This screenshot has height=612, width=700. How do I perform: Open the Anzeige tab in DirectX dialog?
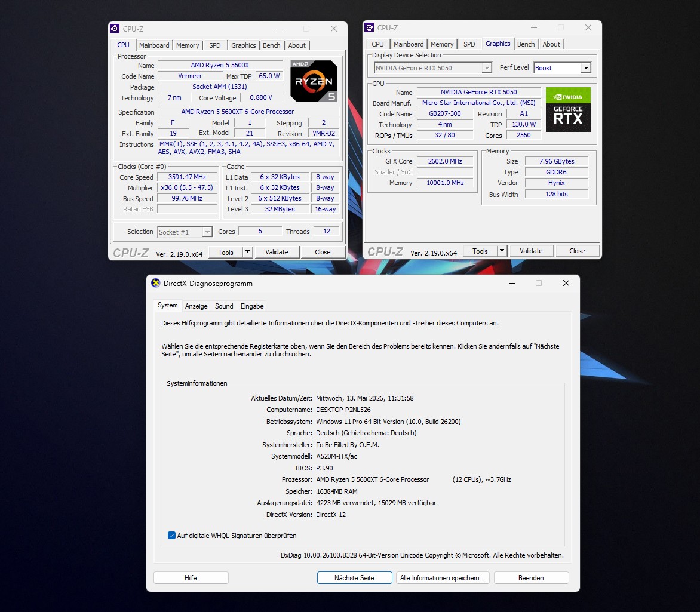click(x=196, y=306)
